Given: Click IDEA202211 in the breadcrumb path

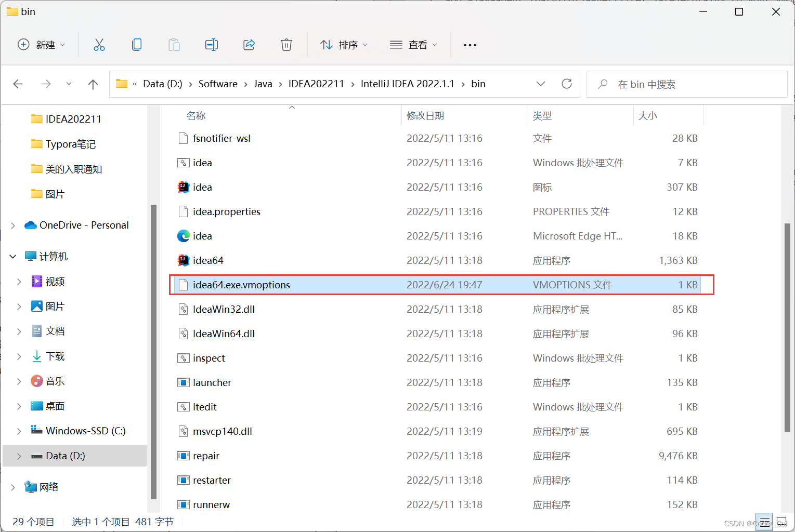Looking at the screenshot, I should (x=316, y=84).
